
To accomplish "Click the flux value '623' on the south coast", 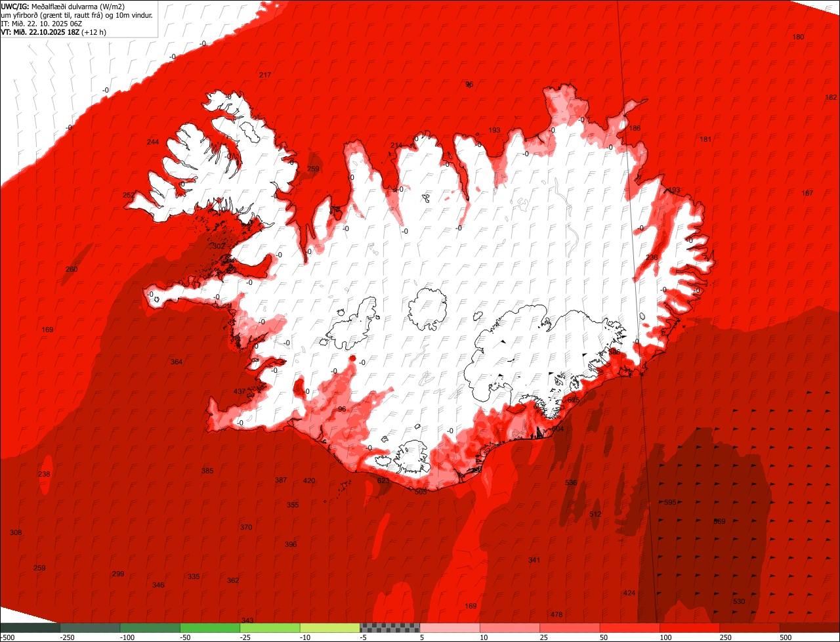I will pos(383,481).
